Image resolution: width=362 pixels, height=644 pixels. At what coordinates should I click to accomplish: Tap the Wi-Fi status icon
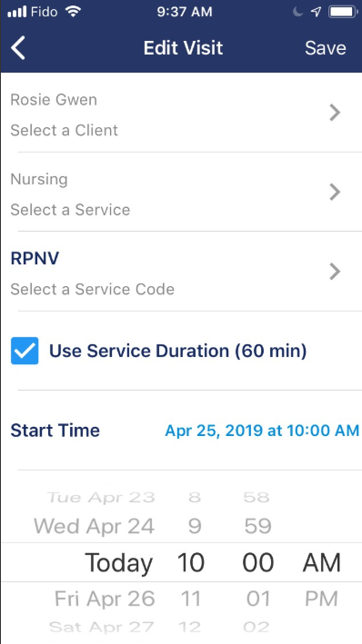(74, 12)
